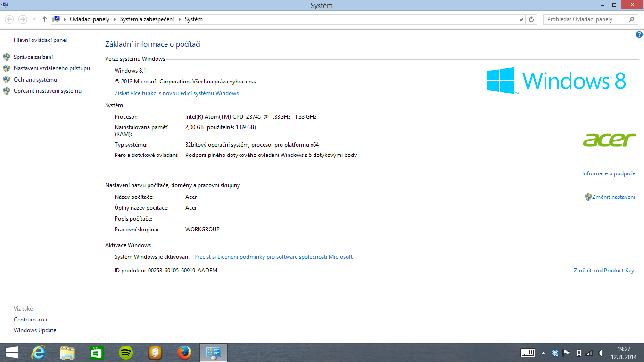Open Upřesnit nastavení systému
The width and height of the screenshot is (644, 362).
pyautogui.click(x=48, y=91)
